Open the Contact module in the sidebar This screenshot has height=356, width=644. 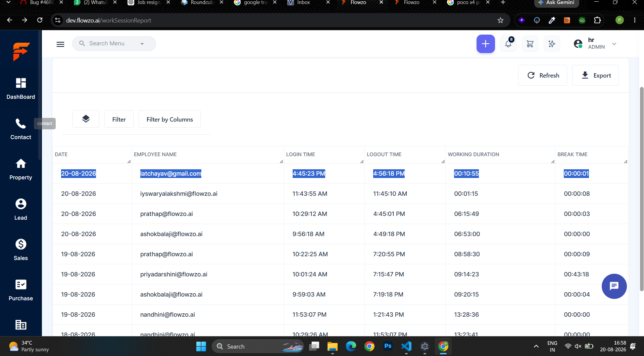tap(21, 129)
